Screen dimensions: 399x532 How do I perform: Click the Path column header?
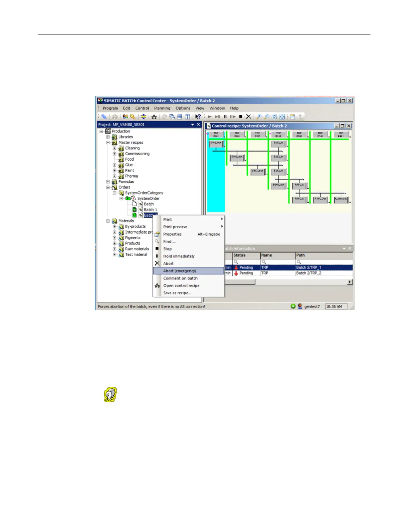tap(324, 255)
